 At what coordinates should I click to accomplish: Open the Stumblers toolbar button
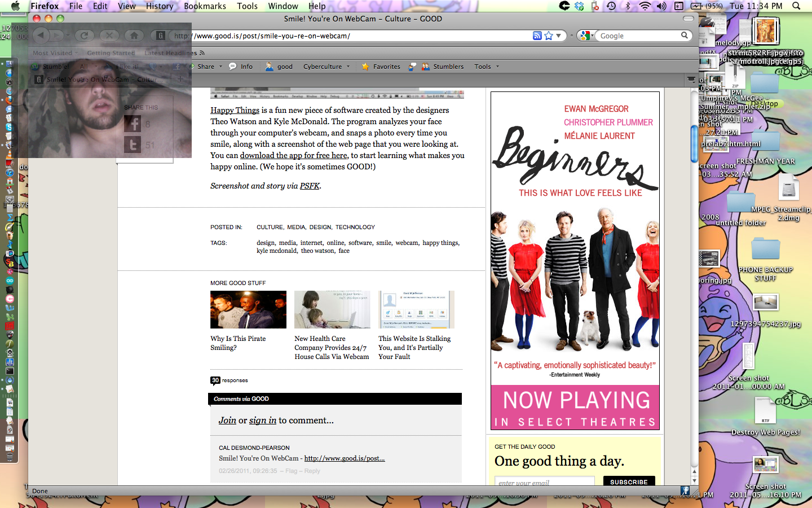tap(442, 67)
